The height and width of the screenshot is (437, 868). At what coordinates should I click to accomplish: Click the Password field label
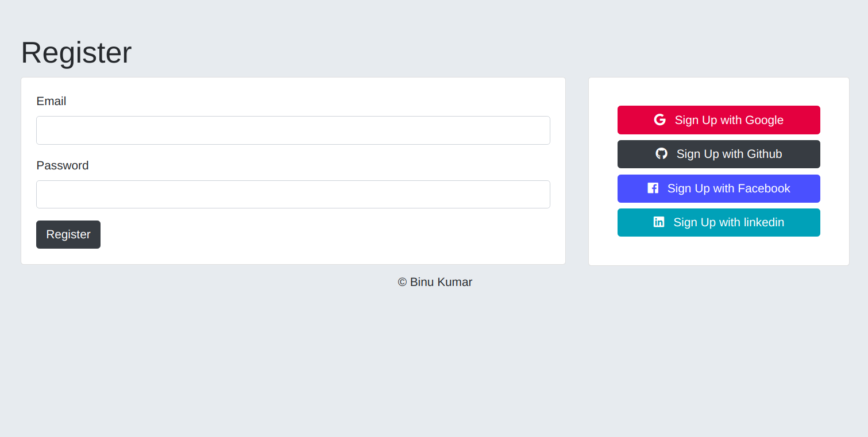coord(63,165)
